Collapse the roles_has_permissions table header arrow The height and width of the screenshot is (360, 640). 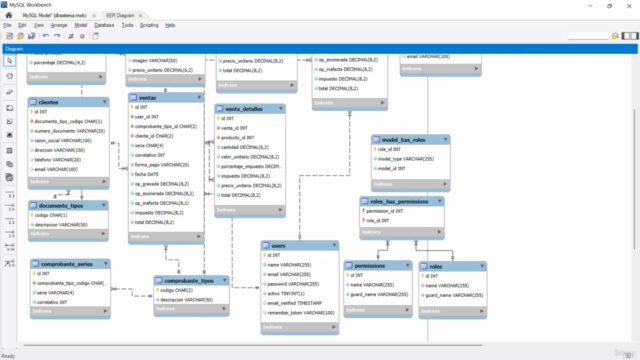440,201
